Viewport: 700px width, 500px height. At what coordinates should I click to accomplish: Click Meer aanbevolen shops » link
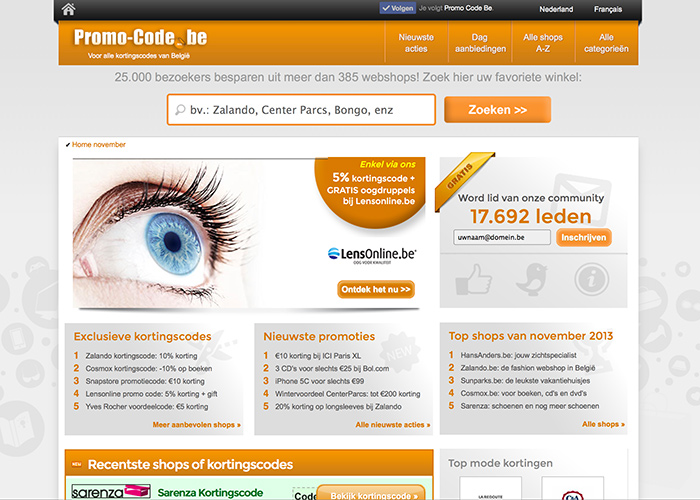pos(196,425)
